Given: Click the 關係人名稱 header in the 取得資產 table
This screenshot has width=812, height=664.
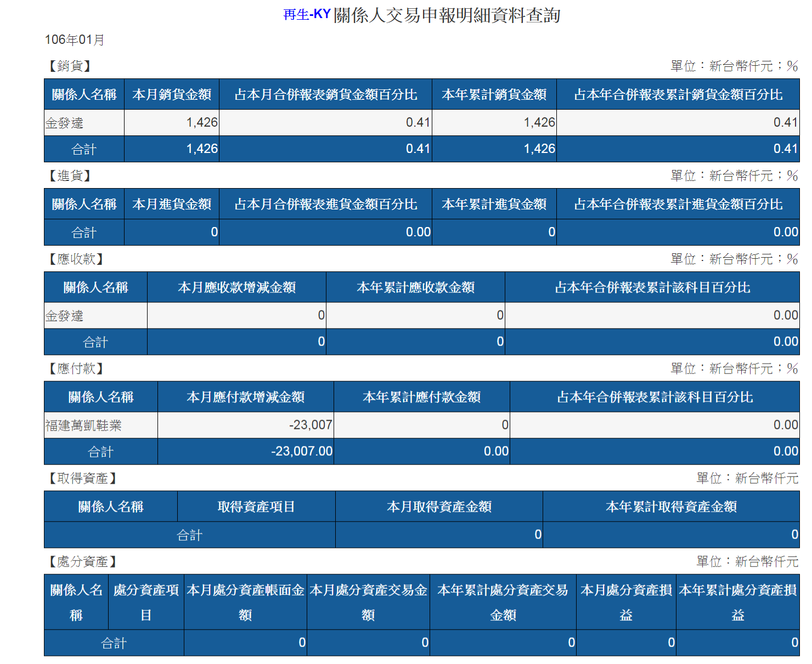Looking at the screenshot, I should pyautogui.click(x=111, y=507).
